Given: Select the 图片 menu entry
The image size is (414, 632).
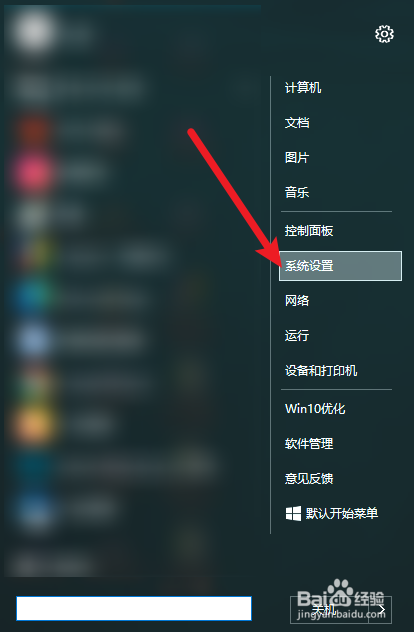Looking at the screenshot, I should pos(297,157).
